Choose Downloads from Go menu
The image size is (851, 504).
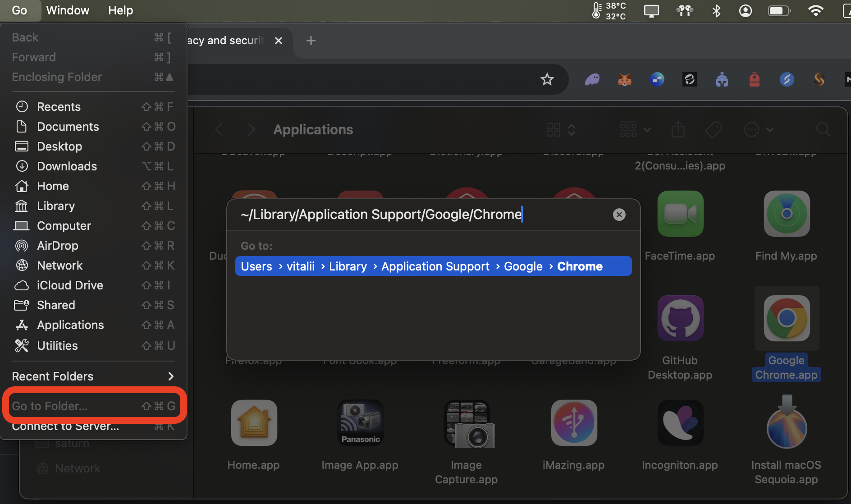[x=93, y=166]
